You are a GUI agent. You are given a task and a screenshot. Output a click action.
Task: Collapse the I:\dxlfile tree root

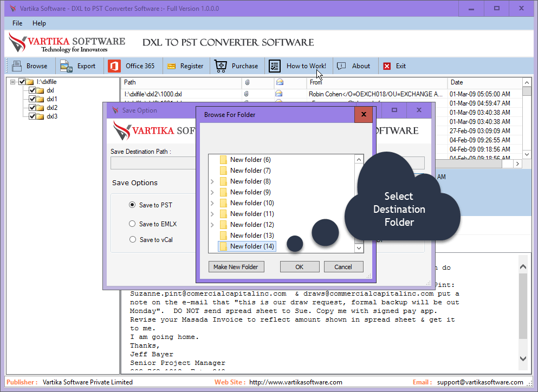12,82
